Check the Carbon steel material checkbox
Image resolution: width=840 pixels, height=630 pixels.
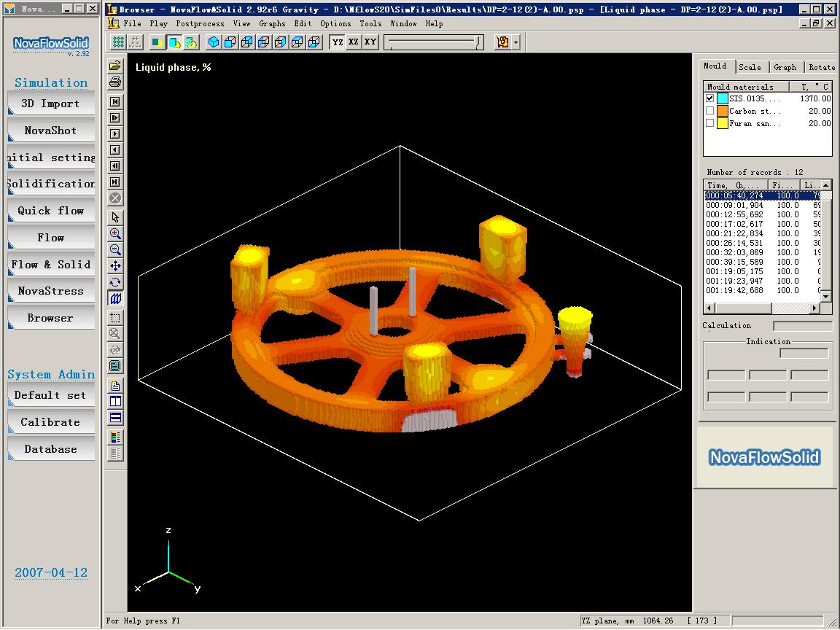pyautogui.click(x=709, y=110)
